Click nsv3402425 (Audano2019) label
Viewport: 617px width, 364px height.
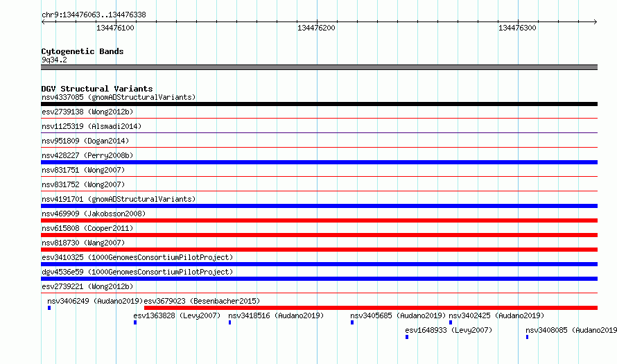click(x=496, y=315)
